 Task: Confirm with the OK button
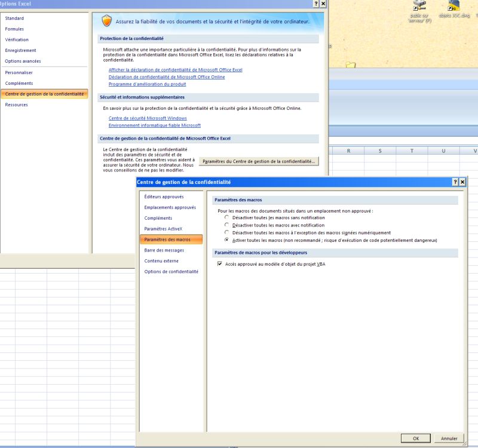pos(416,438)
